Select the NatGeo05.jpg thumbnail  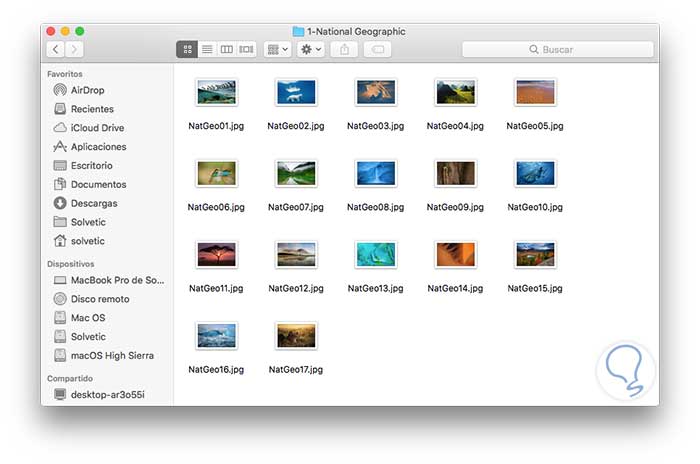tap(535, 92)
